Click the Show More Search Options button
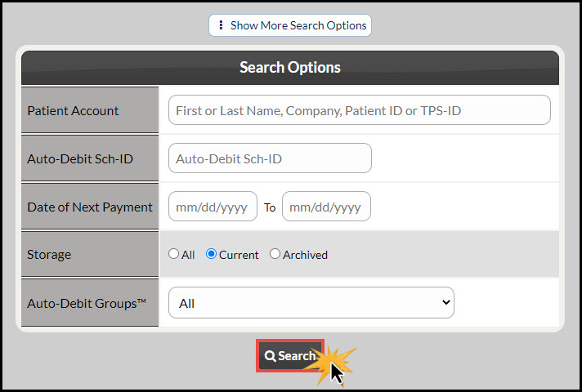582x392 pixels. point(290,25)
